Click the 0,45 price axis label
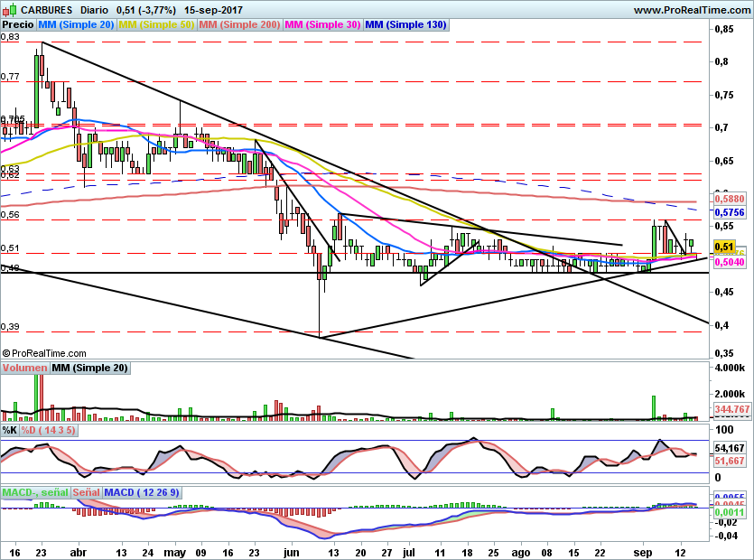 point(724,293)
